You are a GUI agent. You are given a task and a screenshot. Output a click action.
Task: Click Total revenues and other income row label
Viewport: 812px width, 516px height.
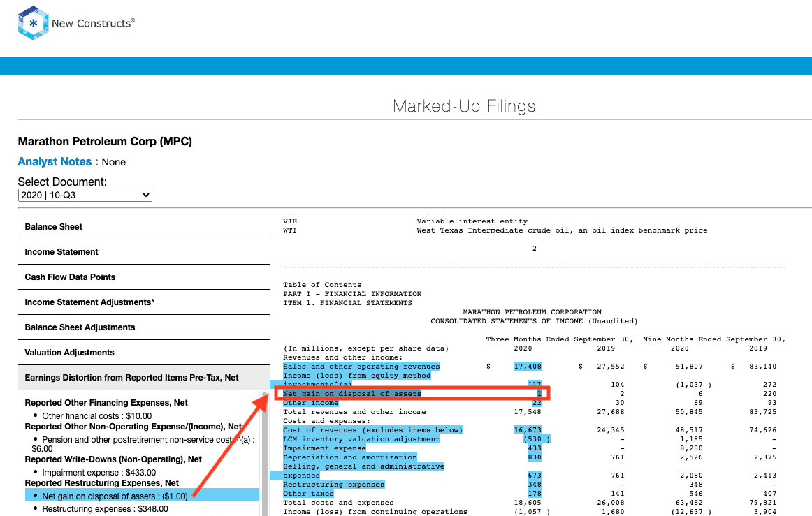click(355, 412)
